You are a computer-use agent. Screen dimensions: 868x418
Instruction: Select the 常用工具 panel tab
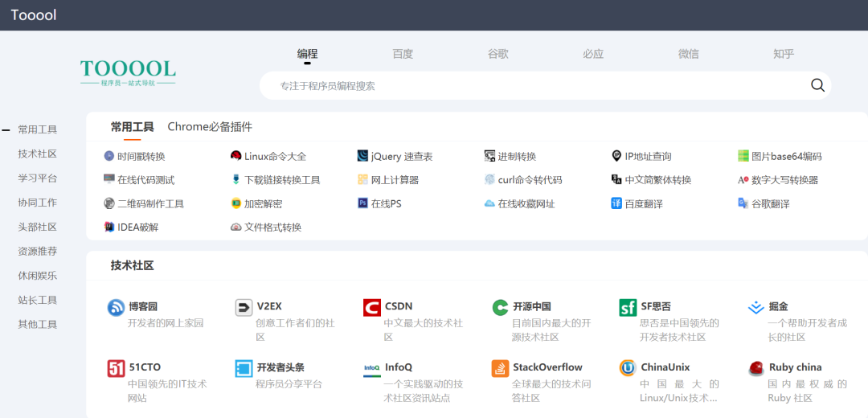pos(133,127)
